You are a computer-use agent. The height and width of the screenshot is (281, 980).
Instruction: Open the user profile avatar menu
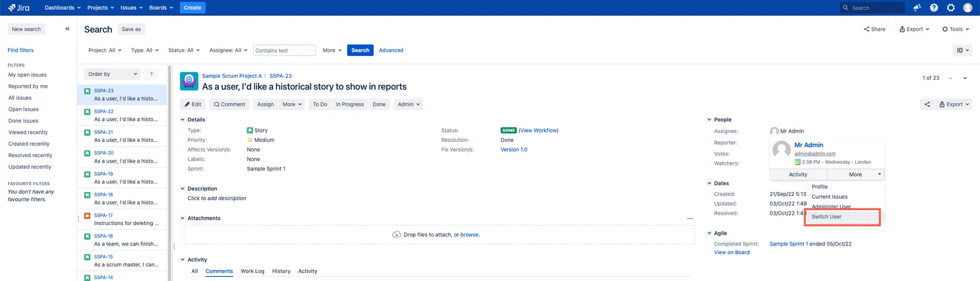[968, 7]
